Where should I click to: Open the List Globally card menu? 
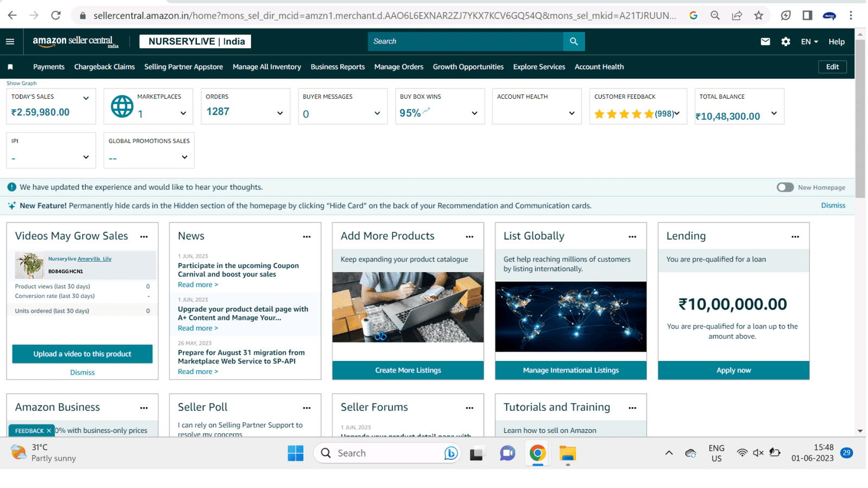[632, 237]
